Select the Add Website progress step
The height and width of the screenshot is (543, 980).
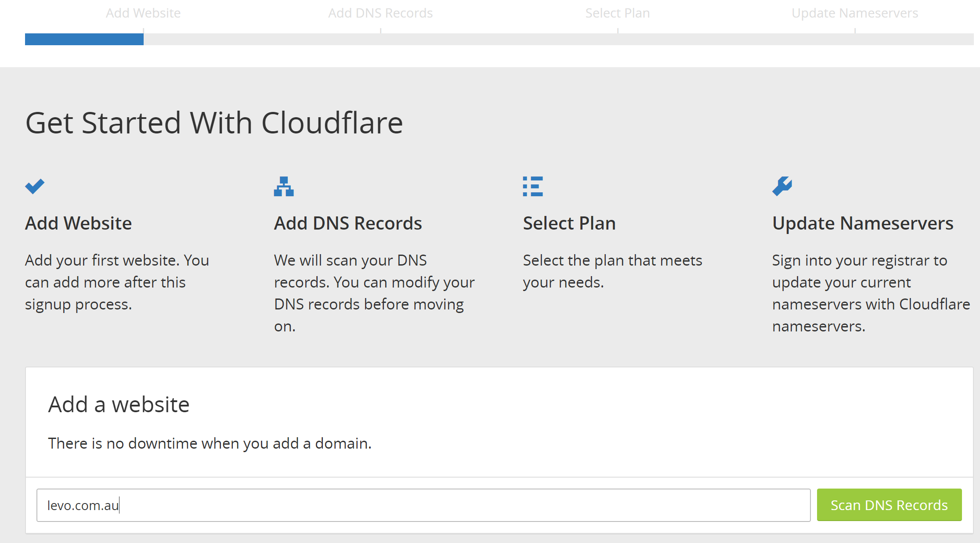point(143,13)
